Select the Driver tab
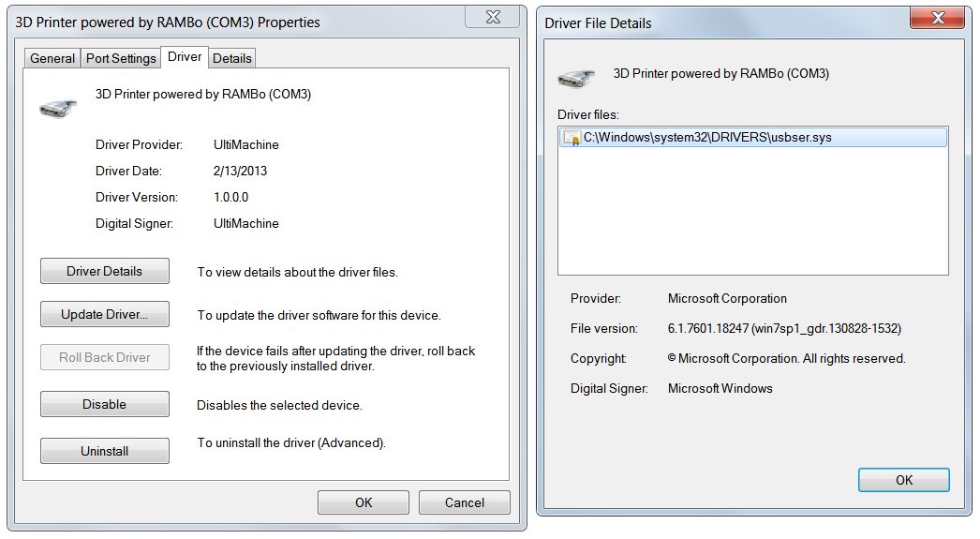The height and width of the screenshot is (539, 980). pyautogui.click(x=185, y=56)
